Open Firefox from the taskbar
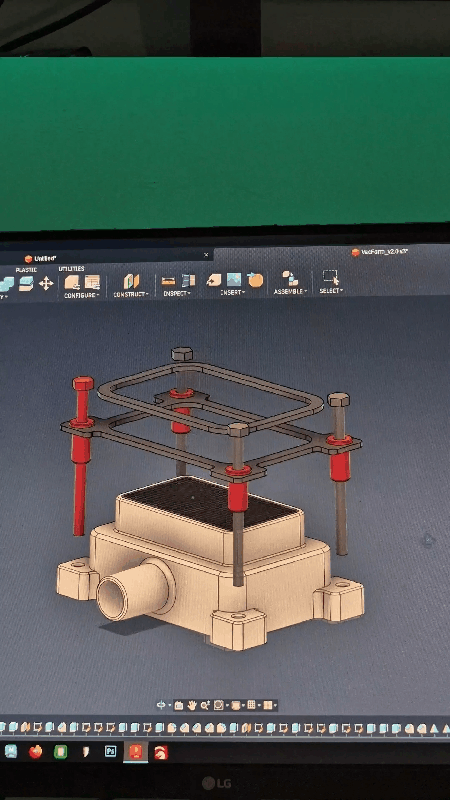The width and height of the screenshot is (450, 800). (35, 752)
